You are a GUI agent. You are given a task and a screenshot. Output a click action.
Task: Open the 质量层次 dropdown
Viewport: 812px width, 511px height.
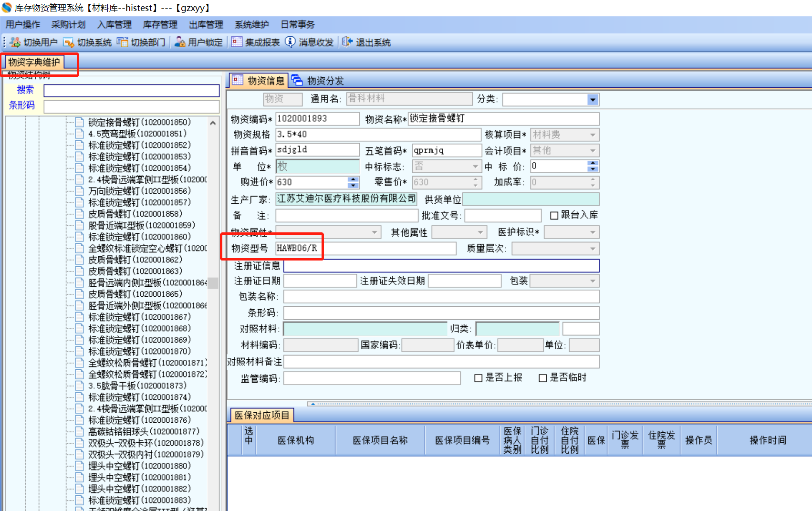(x=593, y=249)
